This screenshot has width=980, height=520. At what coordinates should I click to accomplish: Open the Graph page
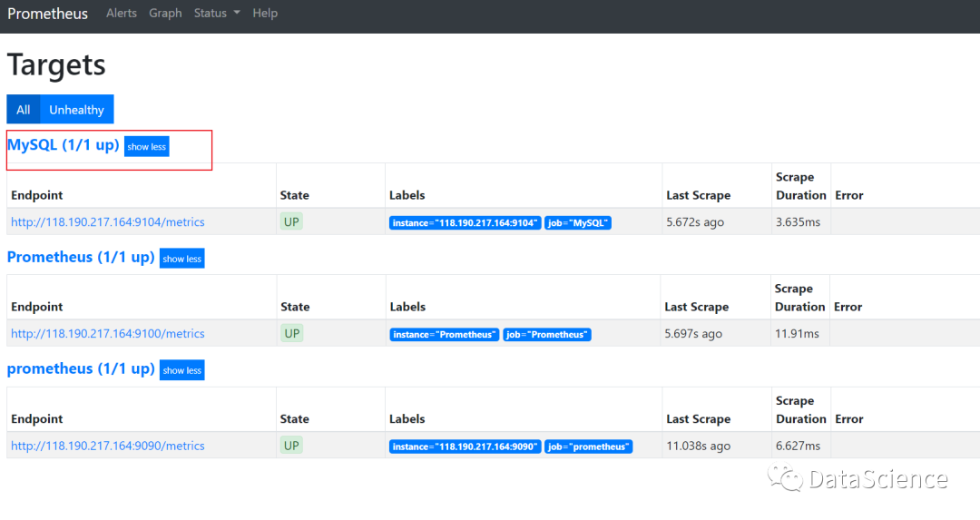[x=165, y=14]
